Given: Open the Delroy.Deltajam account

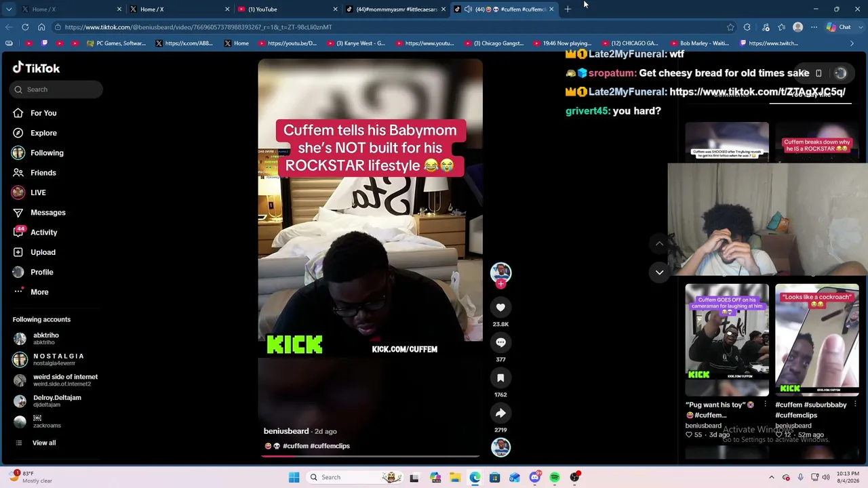Looking at the screenshot, I should tap(57, 401).
